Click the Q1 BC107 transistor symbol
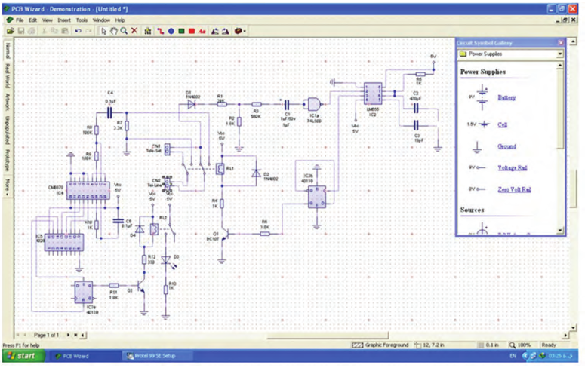 (224, 235)
